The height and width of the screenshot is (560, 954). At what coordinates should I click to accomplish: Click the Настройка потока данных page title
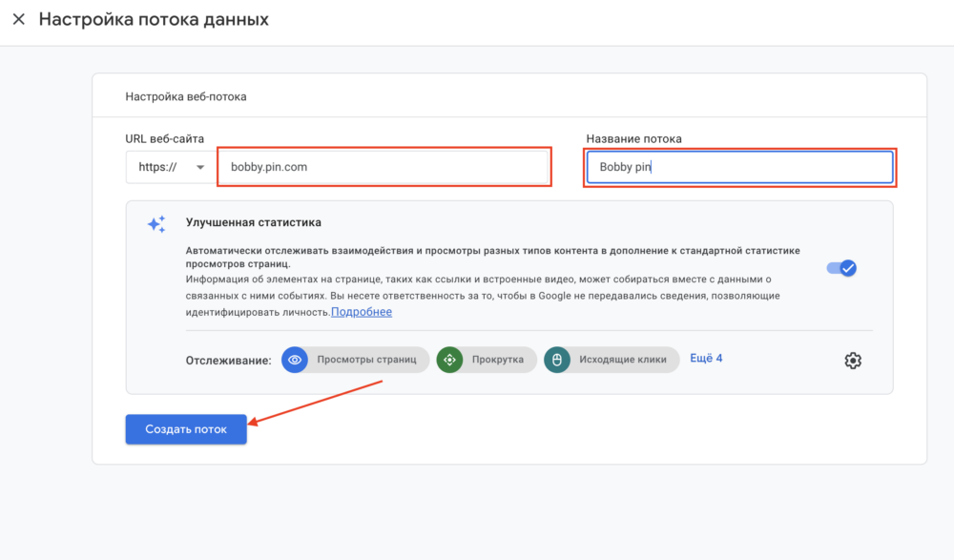click(x=154, y=19)
